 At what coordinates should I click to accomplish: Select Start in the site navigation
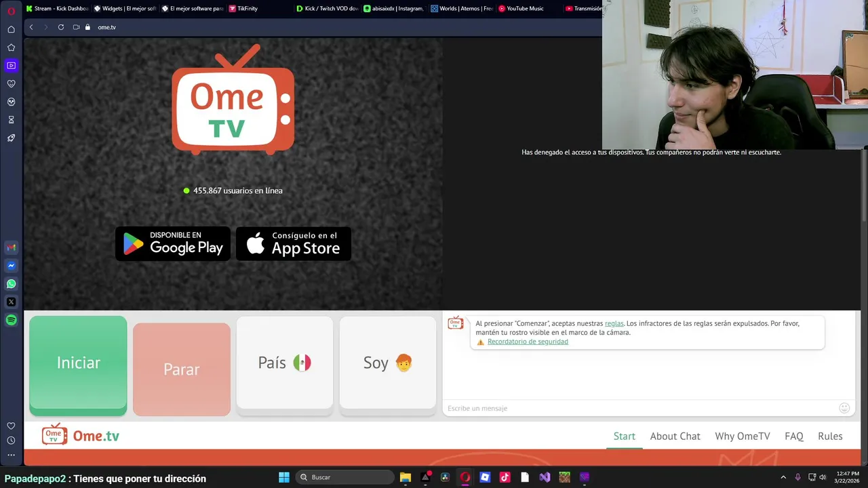(625, 436)
